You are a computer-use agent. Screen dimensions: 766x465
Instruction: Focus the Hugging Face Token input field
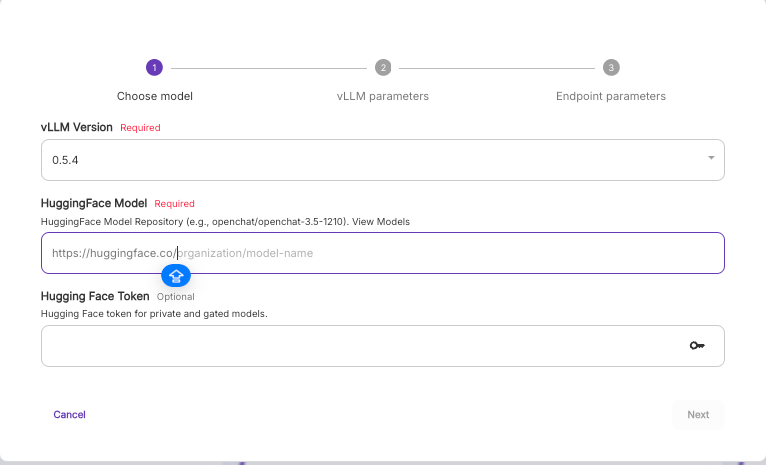383,346
